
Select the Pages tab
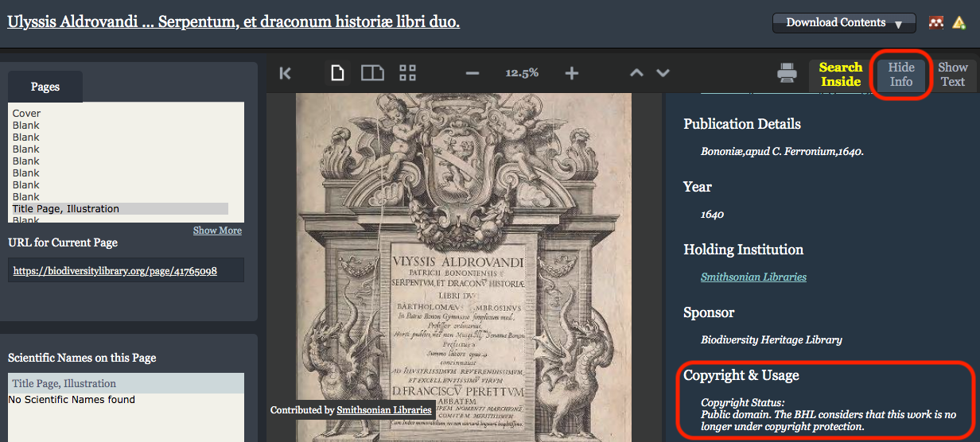point(45,87)
